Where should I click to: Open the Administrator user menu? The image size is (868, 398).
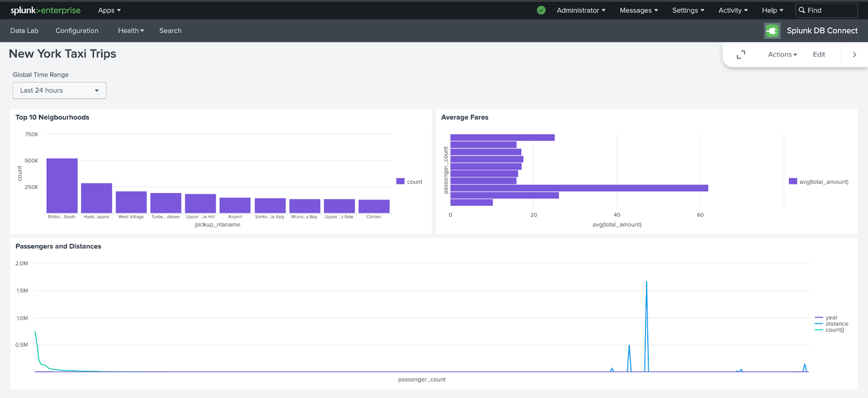click(x=580, y=10)
